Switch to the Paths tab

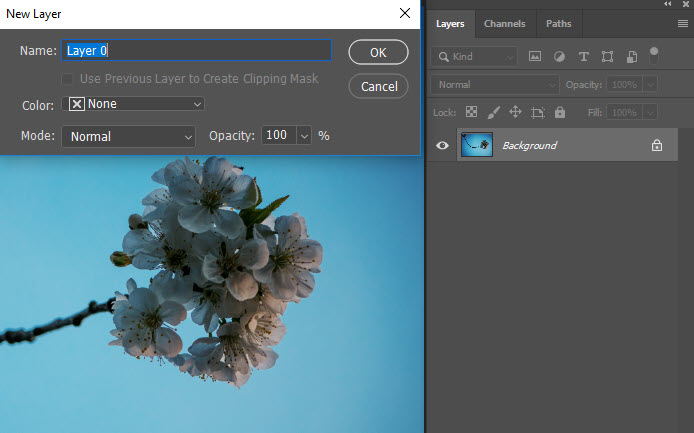(x=559, y=24)
